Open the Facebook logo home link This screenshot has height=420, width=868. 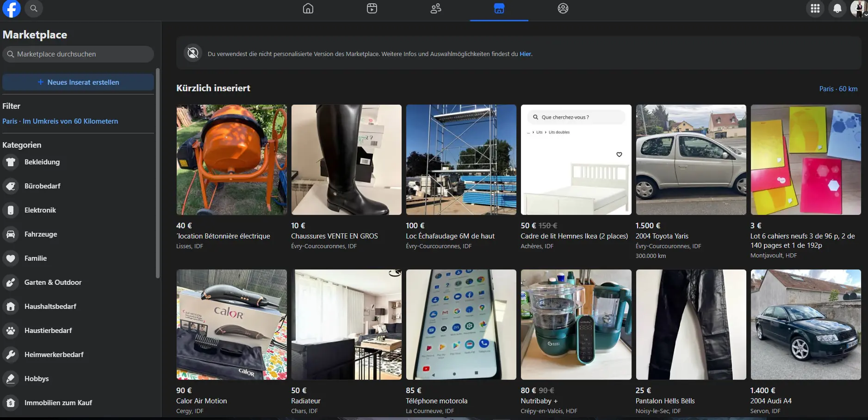click(x=12, y=8)
